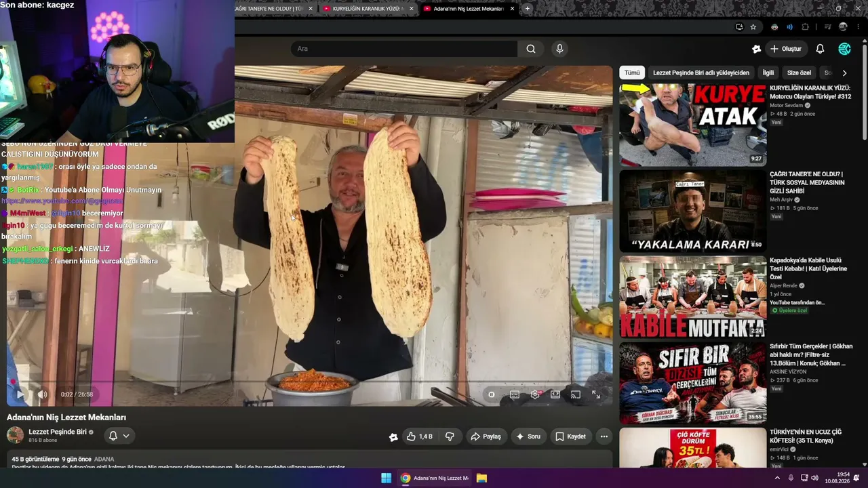Select 'Lezzet Peşinde Biri adlı yükleyiciden' chip
868x488 pixels.
pyautogui.click(x=701, y=73)
